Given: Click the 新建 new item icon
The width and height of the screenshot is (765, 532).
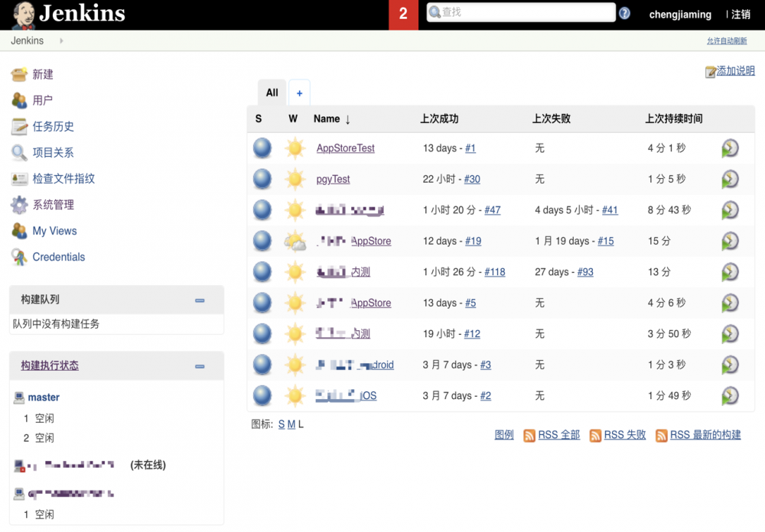Looking at the screenshot, I should 18,74.
